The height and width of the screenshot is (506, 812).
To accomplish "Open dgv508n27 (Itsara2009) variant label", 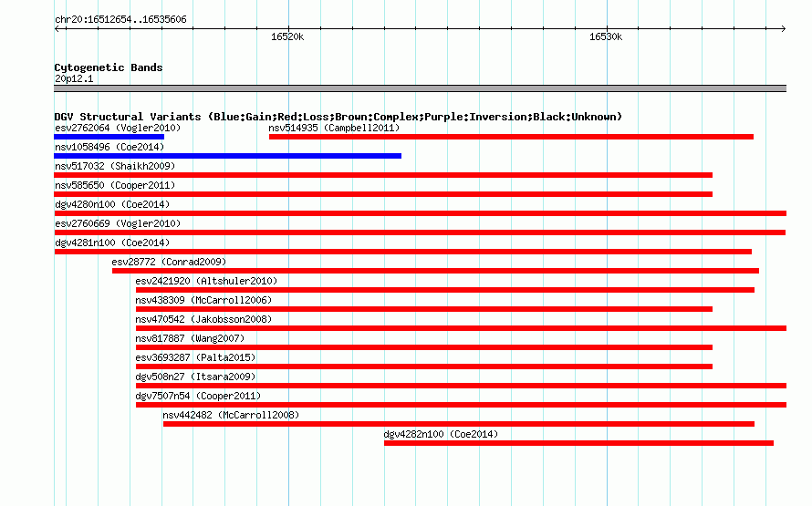I will [x=196, y=377].
